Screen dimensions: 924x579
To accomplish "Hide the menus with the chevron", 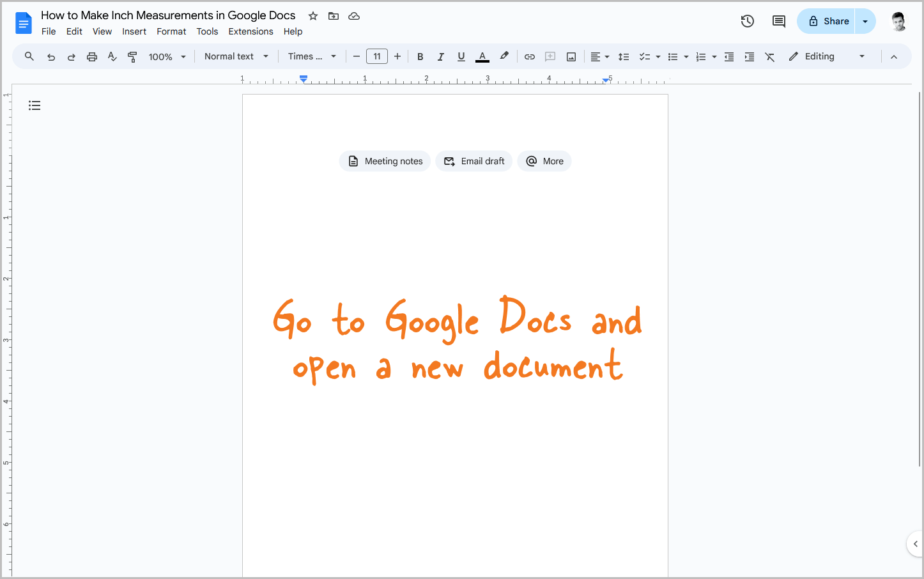I will click(894, 57).
